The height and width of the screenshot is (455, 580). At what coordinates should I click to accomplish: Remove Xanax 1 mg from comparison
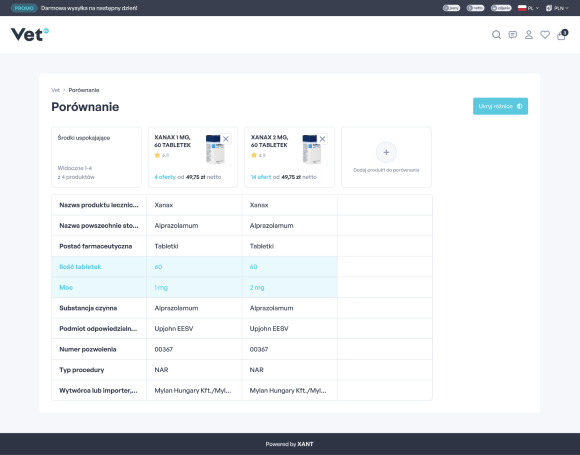pos(226,139)
